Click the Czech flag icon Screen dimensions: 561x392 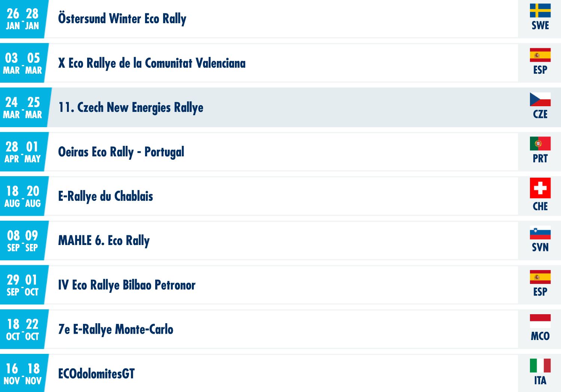540,99
